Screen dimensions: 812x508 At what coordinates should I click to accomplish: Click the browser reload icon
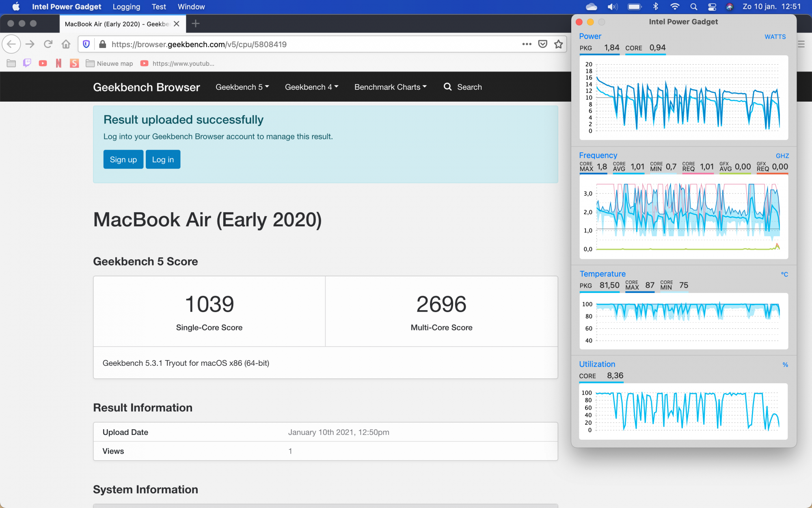(x=48, y=44)
